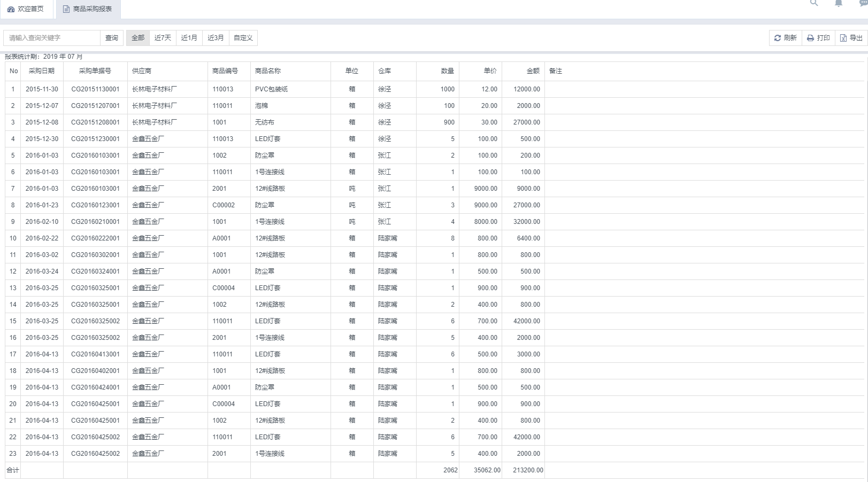Filter the report by 近3月

point(216,38)
